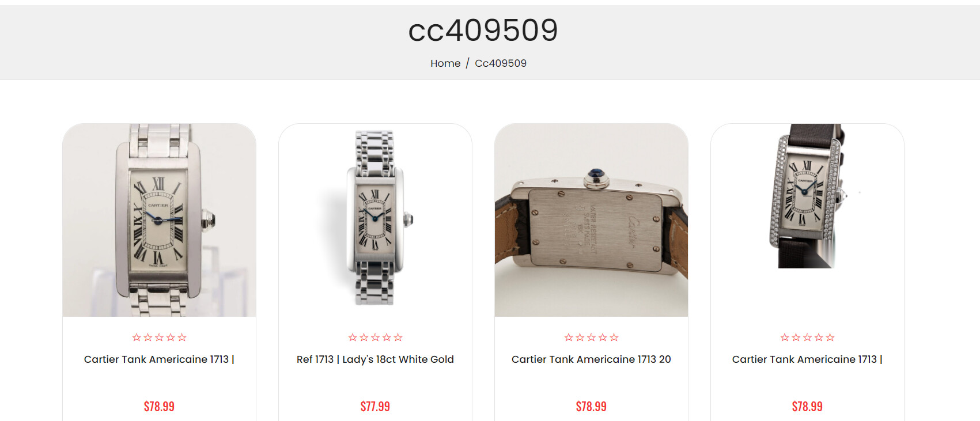The width and height of the screenshot is (980, 421).
Task: Click the Home breadcrumb link
Action: pos(445,63)
